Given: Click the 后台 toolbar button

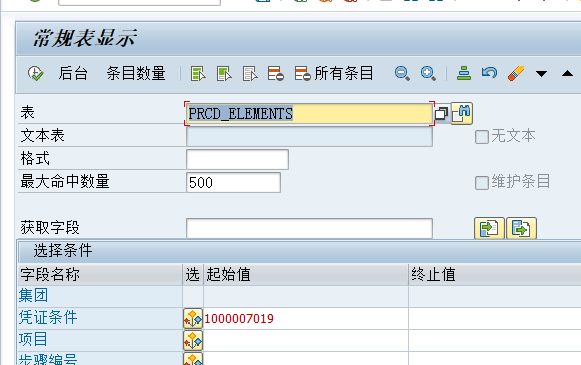Looking at the screenshot, I should coord(73,73).
